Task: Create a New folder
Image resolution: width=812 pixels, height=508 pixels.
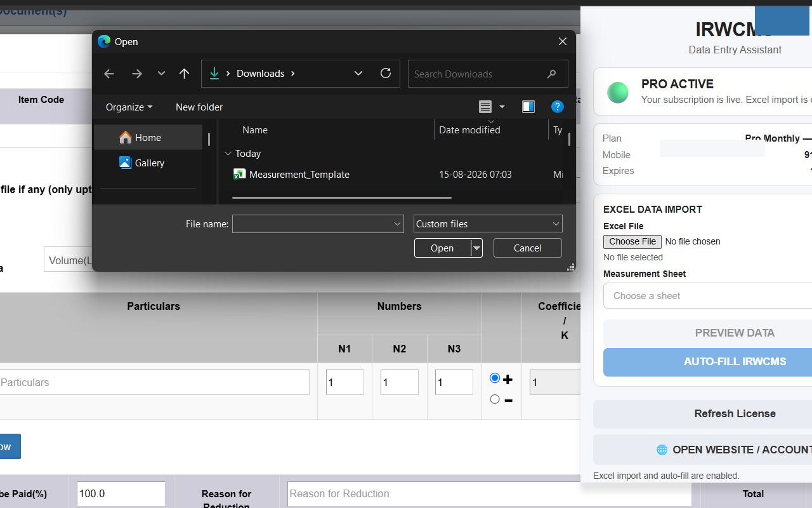Action: (x=199, y=107)
